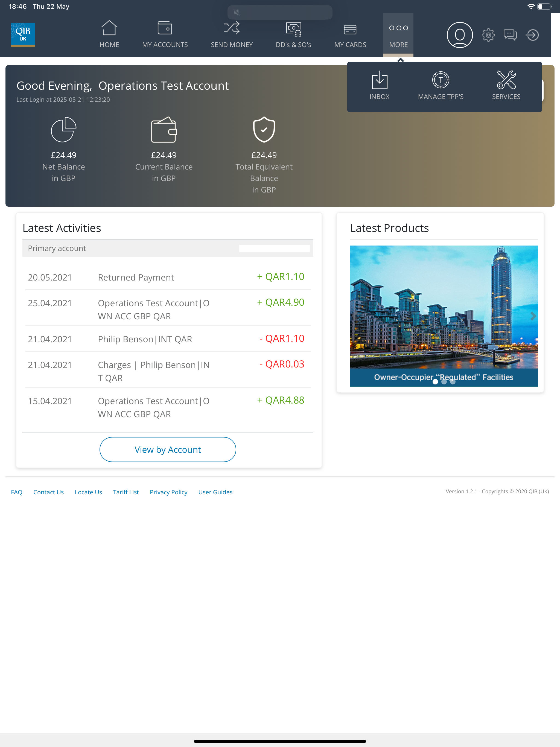Image resolution: width=560 pixels, height=747 pixels.
Task: Open the user profile avatar icon
Action: (460, 35)
